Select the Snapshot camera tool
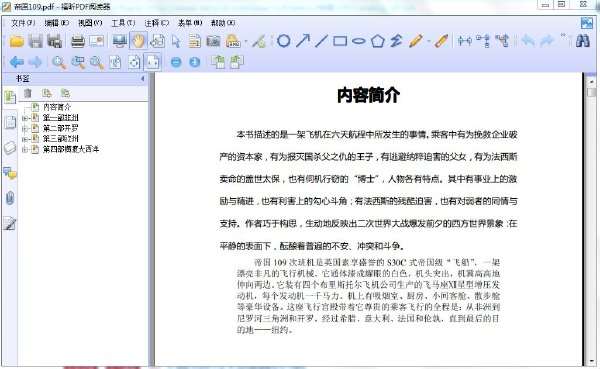Viewport: 600px width, 369px height. coord(214,41)
